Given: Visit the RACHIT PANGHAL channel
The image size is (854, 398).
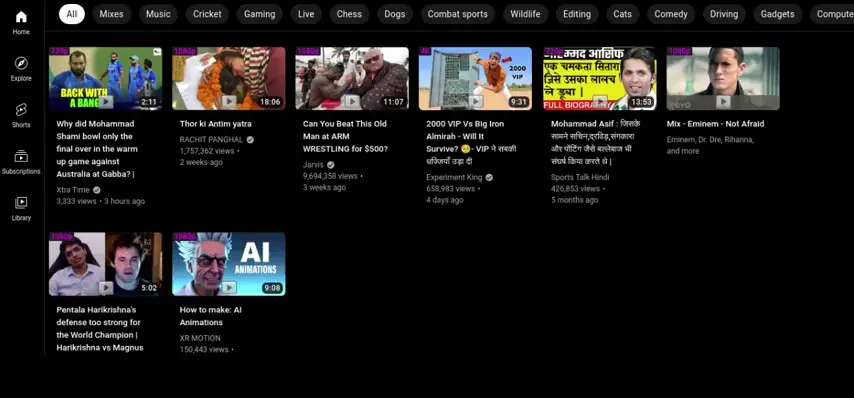Looking at the screenshot, I should [211, 140].
